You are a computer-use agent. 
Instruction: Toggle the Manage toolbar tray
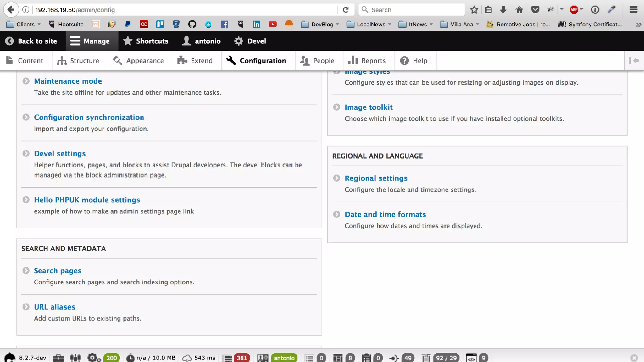[x=90, y=41]
